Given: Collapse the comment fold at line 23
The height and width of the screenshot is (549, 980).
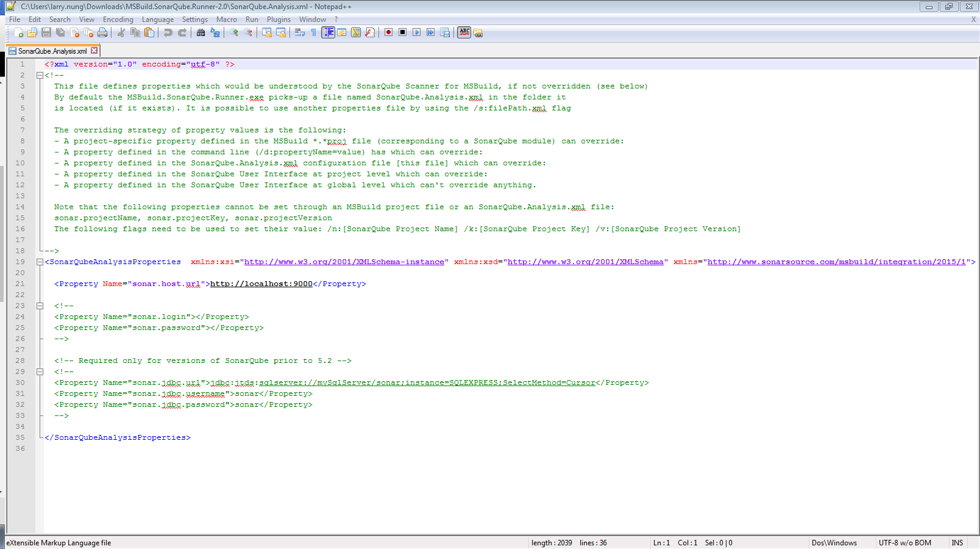Looking at the screenshot, I should (x=40, y=306).
